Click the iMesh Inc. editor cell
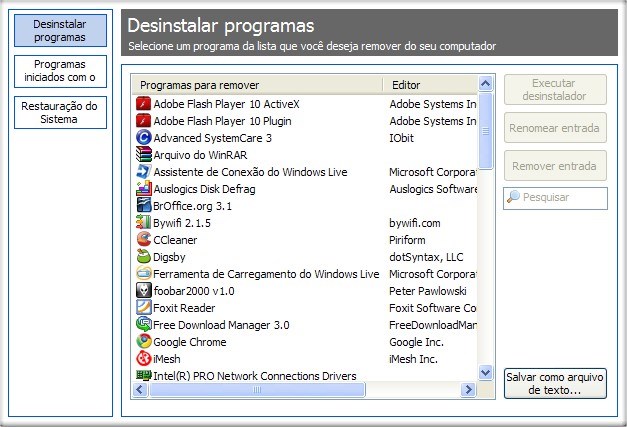 point(413,359)
